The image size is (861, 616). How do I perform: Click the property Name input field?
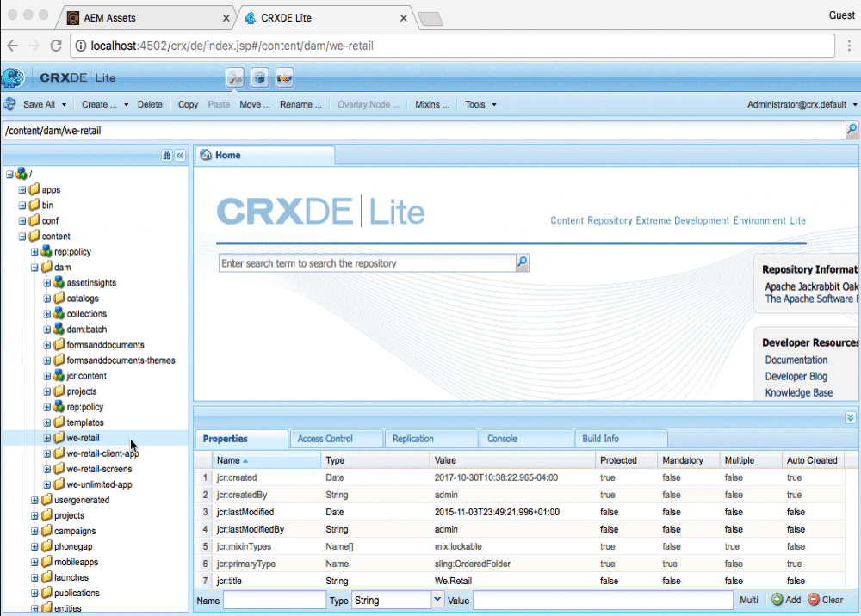[275, 601]
